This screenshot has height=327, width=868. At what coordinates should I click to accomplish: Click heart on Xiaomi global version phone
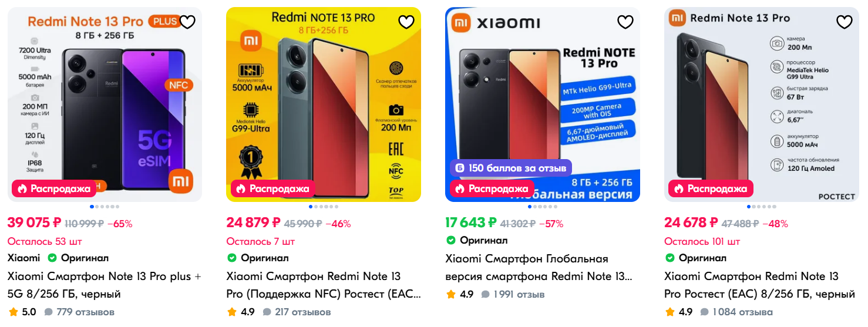(625, 22)
